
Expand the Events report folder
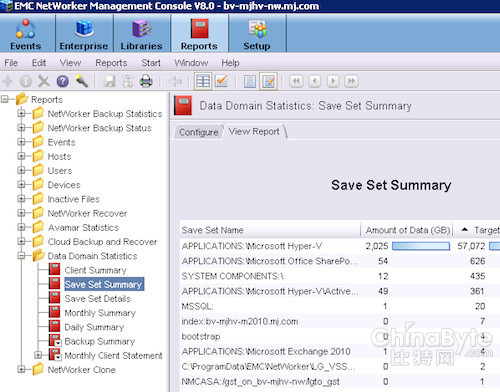pos(21,142)
